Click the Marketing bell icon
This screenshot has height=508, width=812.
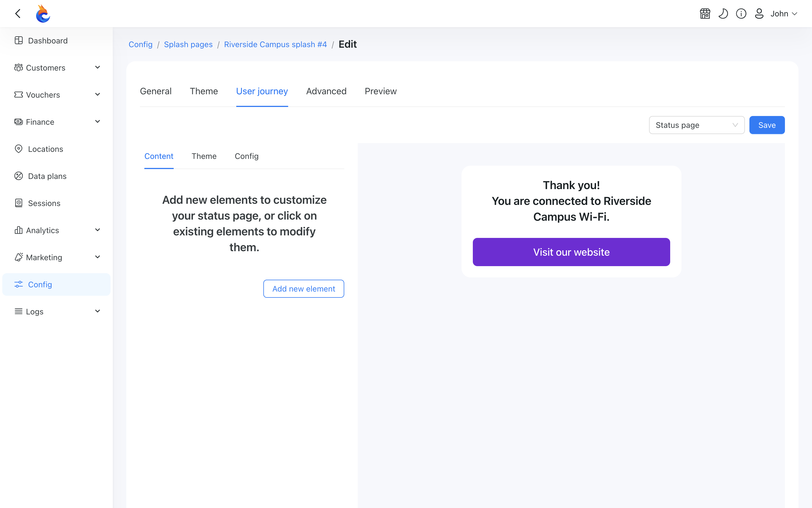[18, 257]
